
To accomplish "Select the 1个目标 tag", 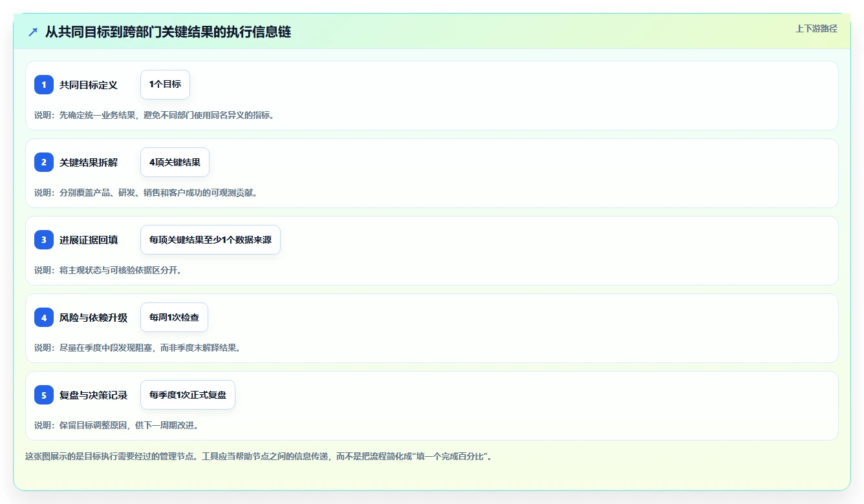I will (165, 85).
